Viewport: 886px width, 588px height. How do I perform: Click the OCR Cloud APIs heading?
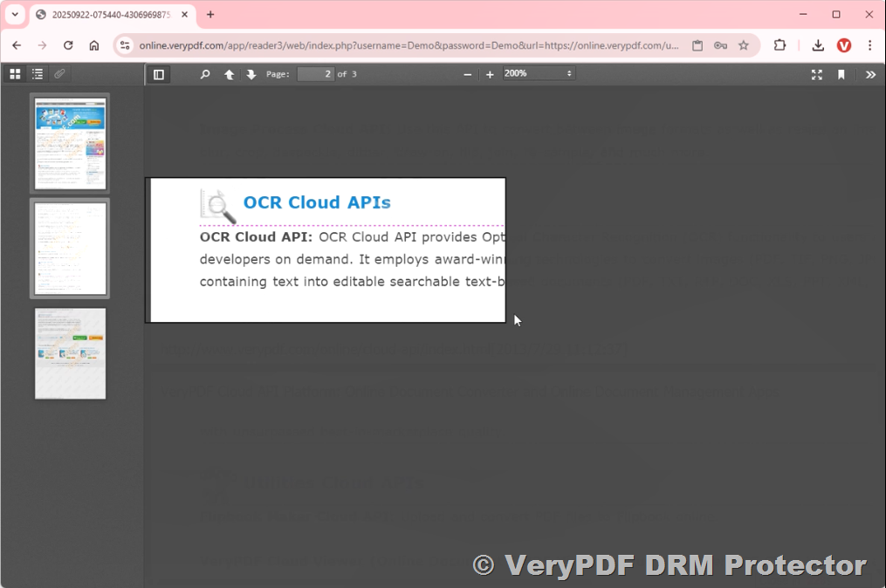pyautogui.click(x=317, y=202)
